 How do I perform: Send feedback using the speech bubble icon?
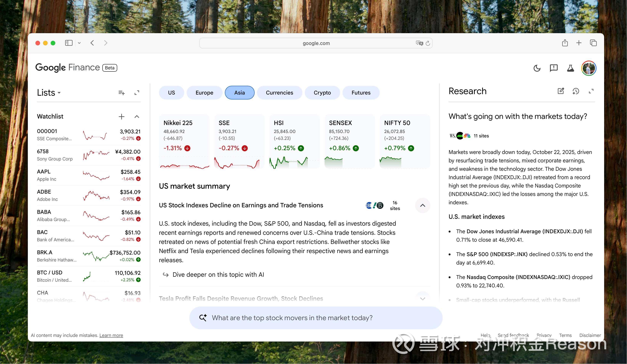[x=554, y=68]
